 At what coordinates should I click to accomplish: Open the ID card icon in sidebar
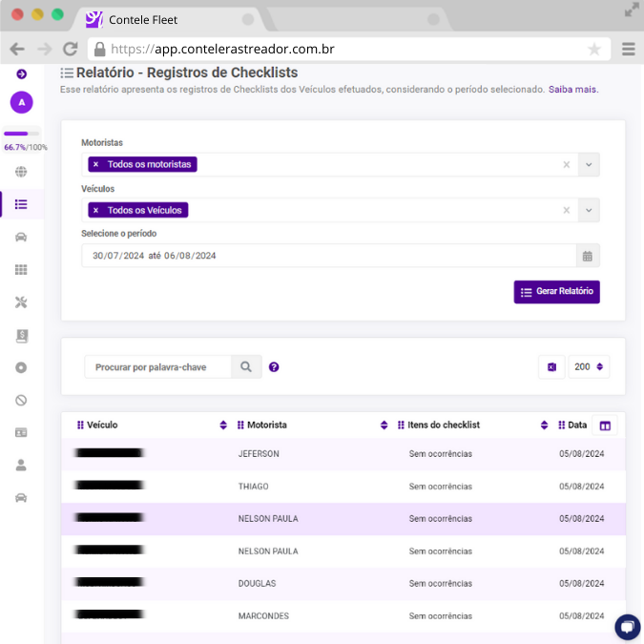21,432
